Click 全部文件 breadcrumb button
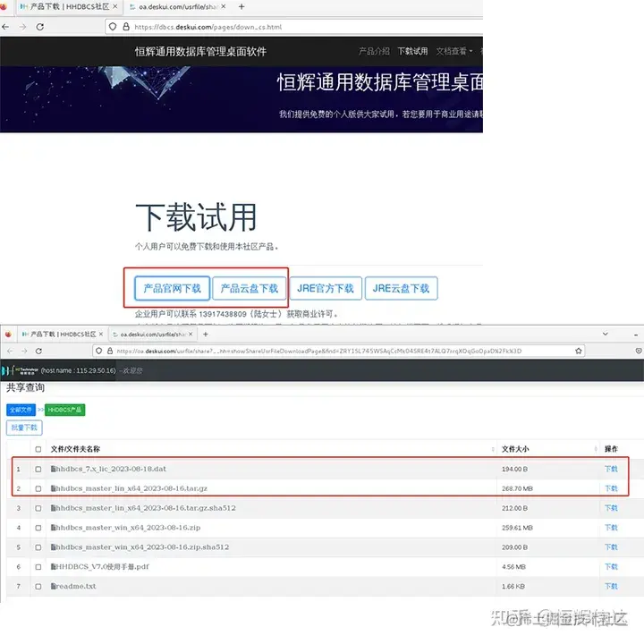The width and height of the screenshot is (644, 644). tap(21, 410)
